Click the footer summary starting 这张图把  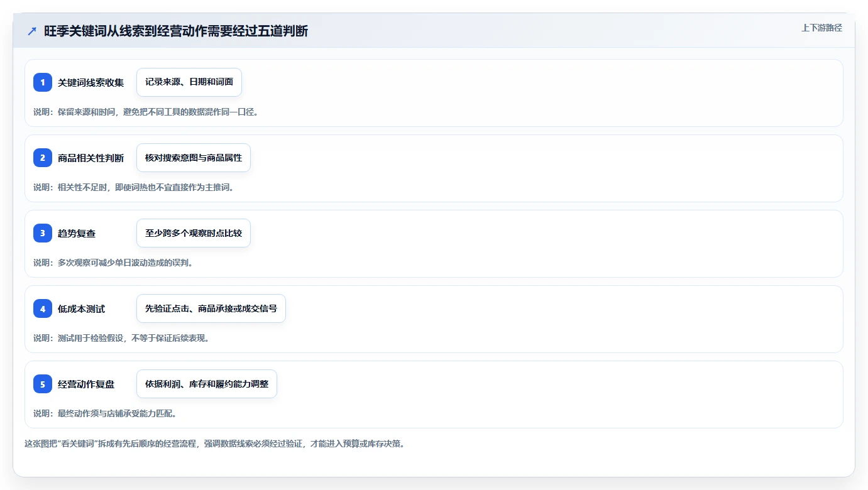[x=215, y=444]
